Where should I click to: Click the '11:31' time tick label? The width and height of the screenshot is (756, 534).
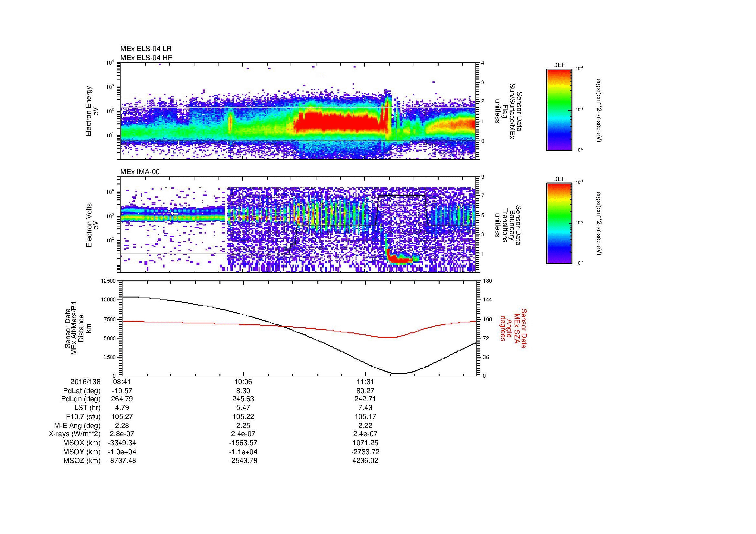[365, 382]
